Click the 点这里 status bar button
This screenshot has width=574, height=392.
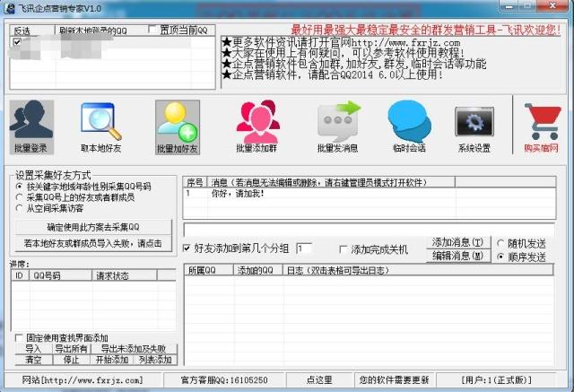(319, 380)
